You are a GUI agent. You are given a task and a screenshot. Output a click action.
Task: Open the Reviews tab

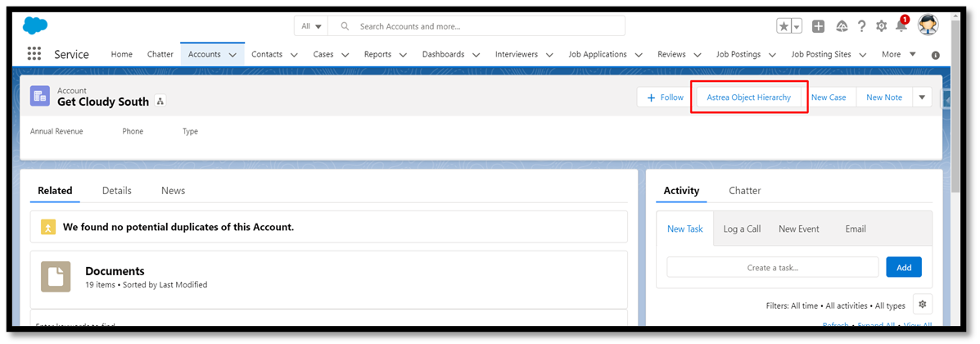pyautogui.click(x=671, y=54)
